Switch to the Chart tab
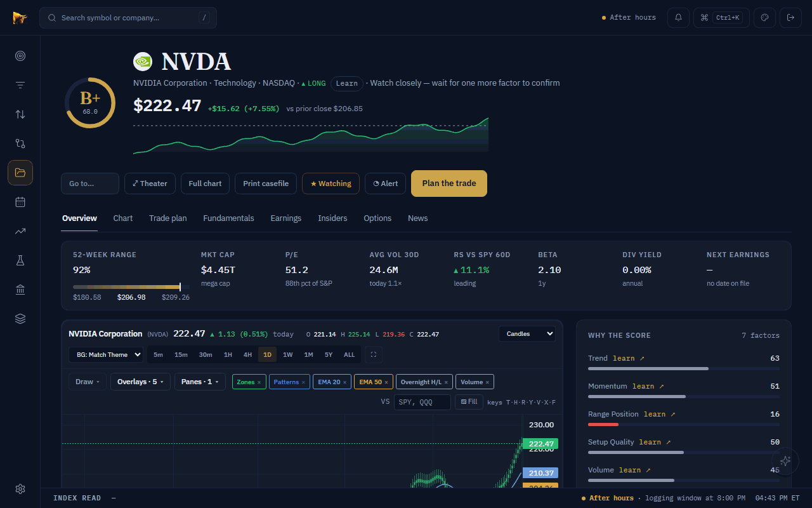The image size is (812, 508). (123, 218)
